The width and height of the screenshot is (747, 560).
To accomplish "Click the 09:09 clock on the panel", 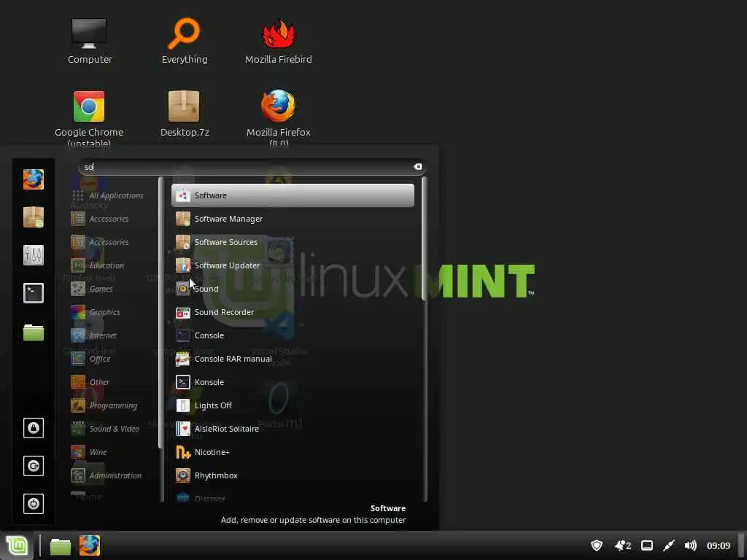I will [719, 545].
